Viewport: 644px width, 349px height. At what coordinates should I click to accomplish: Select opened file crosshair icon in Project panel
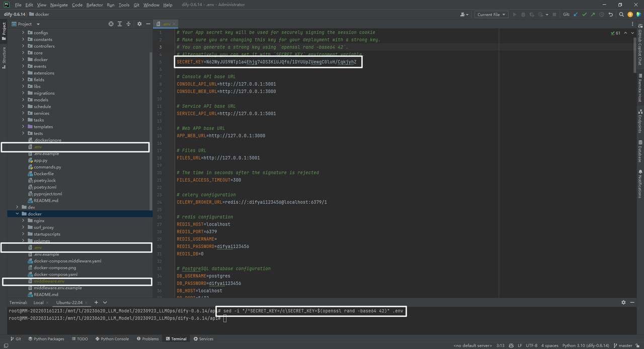click(x=111, y=24)
